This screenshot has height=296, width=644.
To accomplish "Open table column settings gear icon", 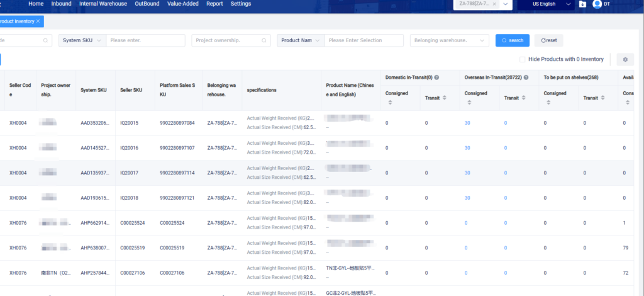I will 625,60.
